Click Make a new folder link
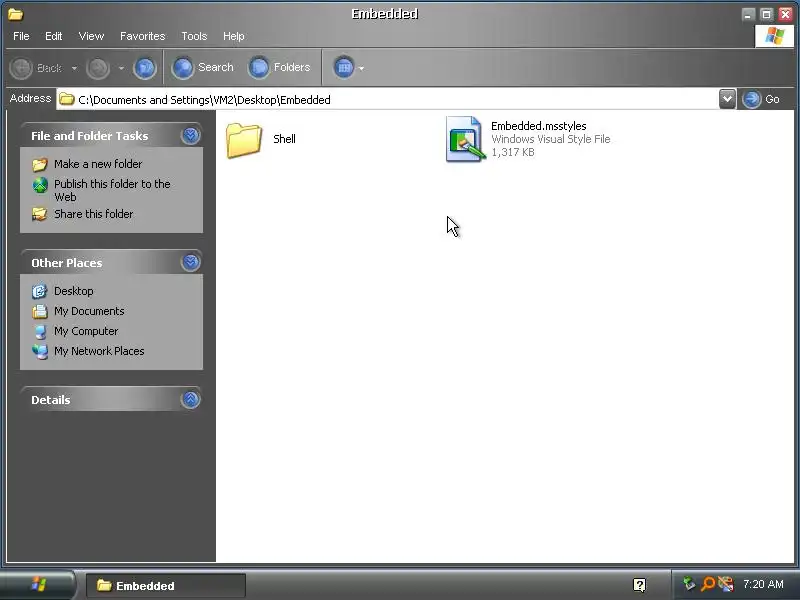Viewport: 800px width, 600px height. (x=98, y=164)
